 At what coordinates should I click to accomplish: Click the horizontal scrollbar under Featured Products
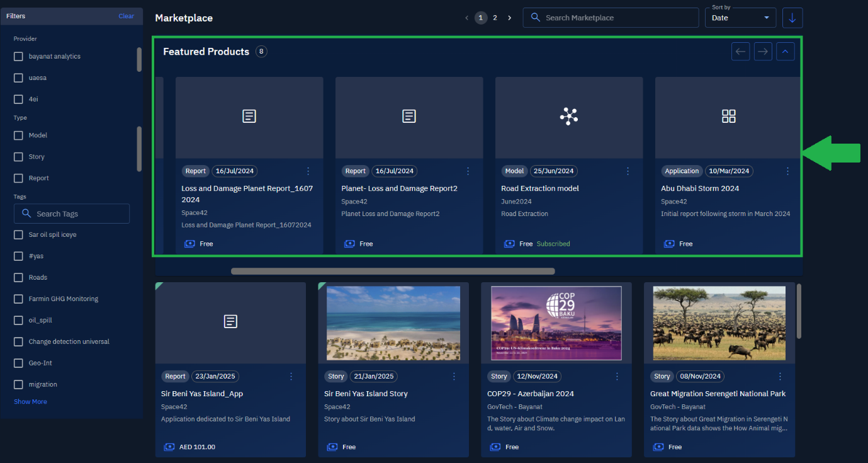coord(393,271)
